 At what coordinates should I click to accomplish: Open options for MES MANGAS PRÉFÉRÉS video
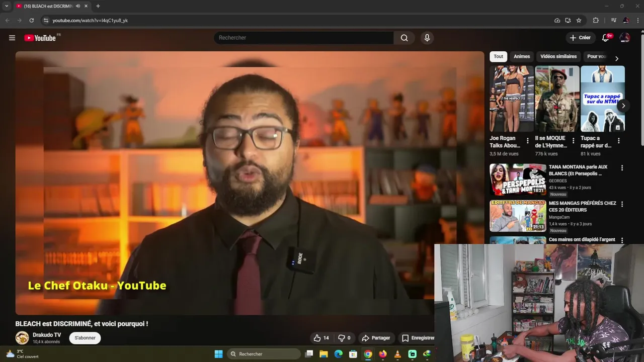pos(622,204)
